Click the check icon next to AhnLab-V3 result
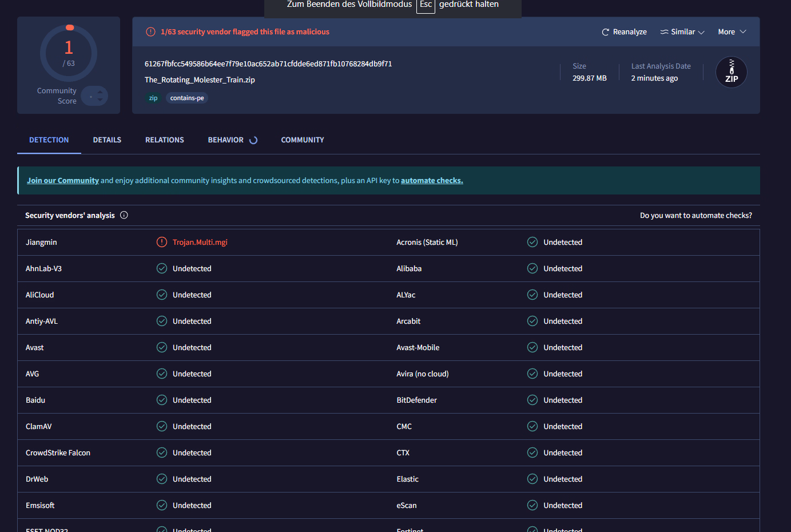 [x=162, y=268]
